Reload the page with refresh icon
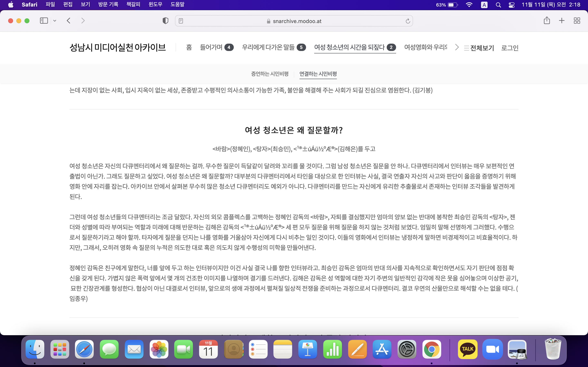 [408, 21]
